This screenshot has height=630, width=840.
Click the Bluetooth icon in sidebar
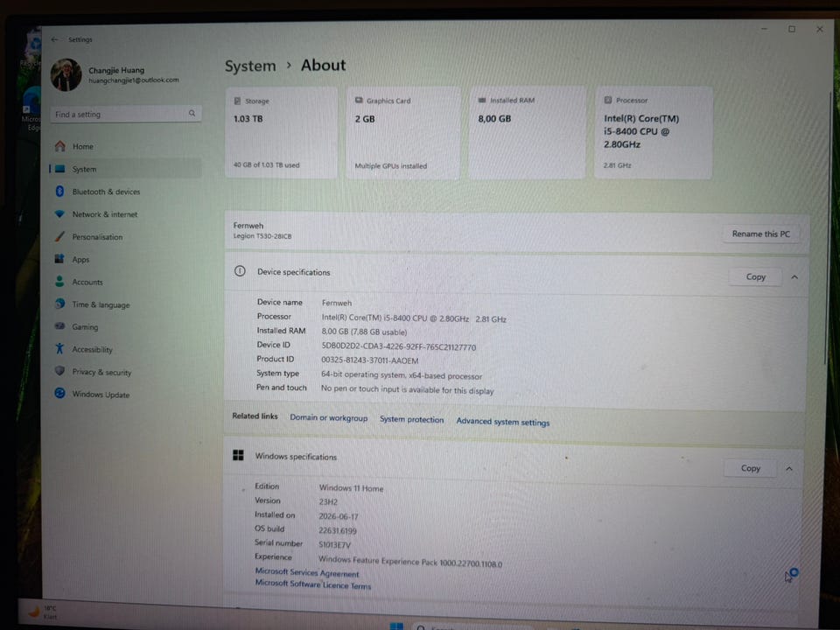(x=60, y=192)
